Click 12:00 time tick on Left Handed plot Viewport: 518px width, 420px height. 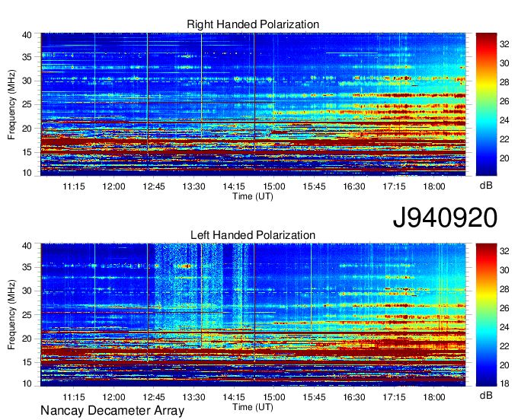point(114,397)
